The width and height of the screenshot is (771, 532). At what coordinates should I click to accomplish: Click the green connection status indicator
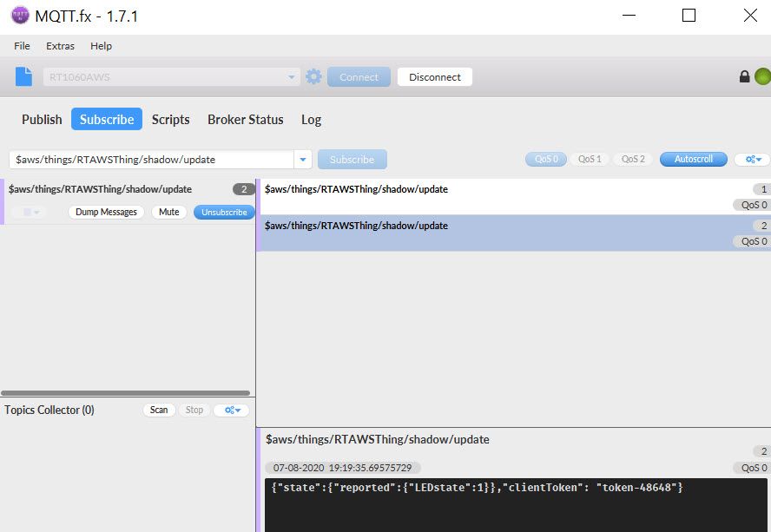(x=762, y=76)
